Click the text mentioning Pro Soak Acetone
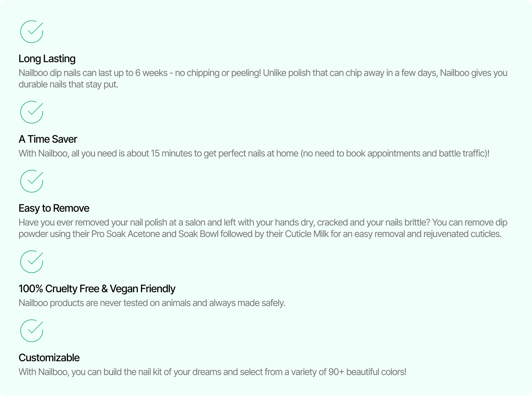Screen dimensions: 532x396 263,228
